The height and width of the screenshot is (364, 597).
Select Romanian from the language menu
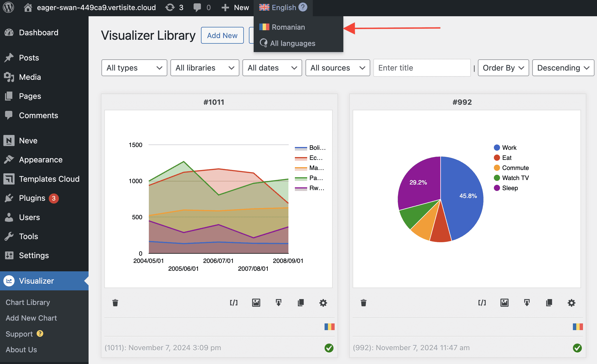tap(288, 27)
